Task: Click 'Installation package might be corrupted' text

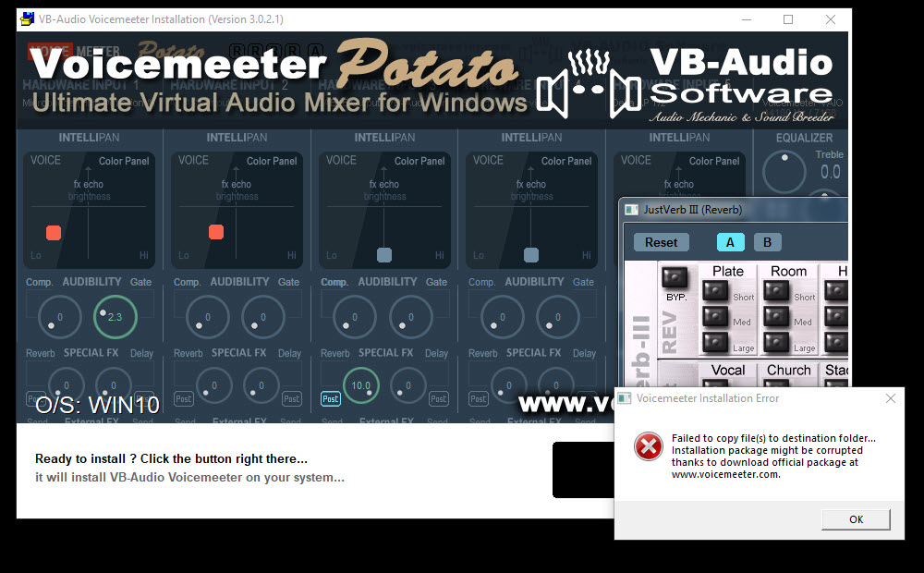Action: click(x=767, y=450)
